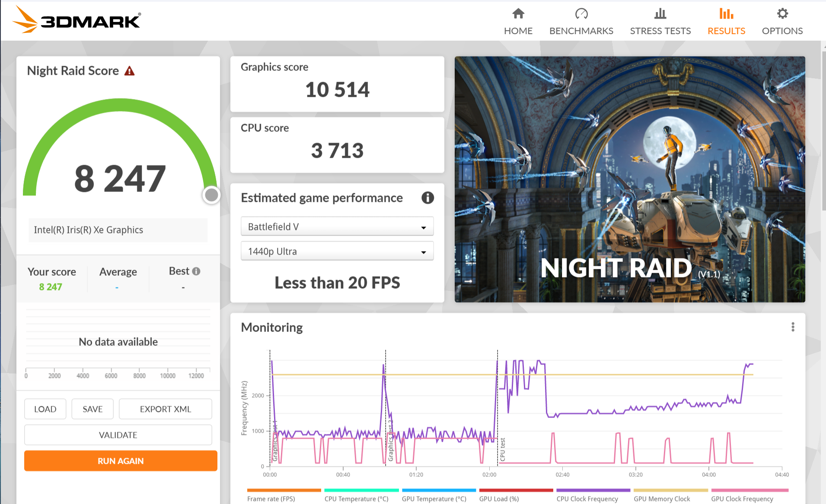The image size is (826, 504).
Task: Open the Stress Tests chart icon
Action: (x=660, y=13)
